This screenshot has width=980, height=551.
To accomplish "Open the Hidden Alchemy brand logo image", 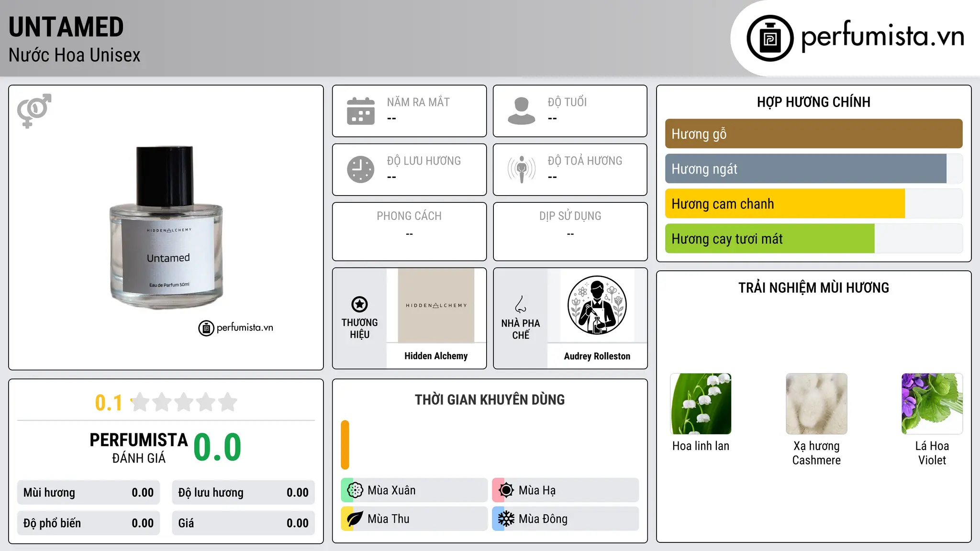I will [x=436, y=305].
